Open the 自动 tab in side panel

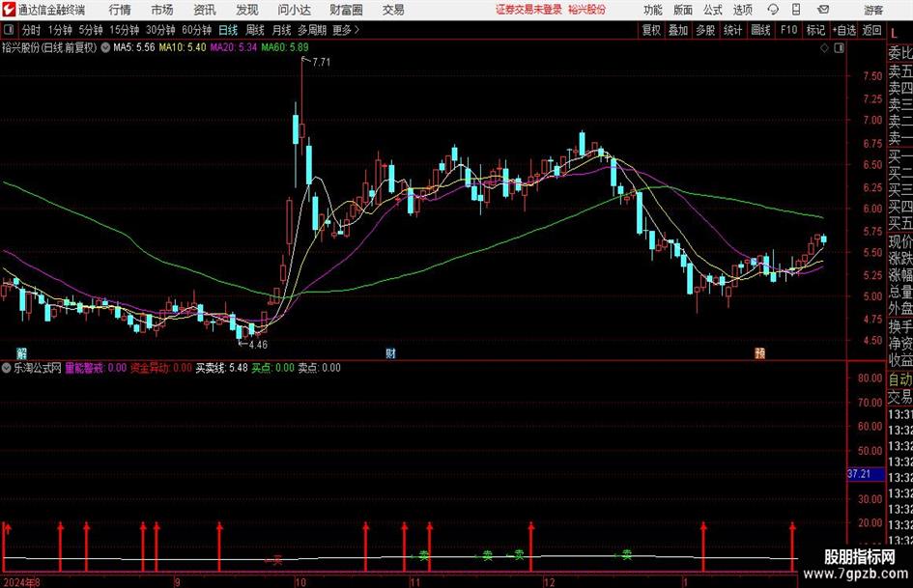coord(900,379)
